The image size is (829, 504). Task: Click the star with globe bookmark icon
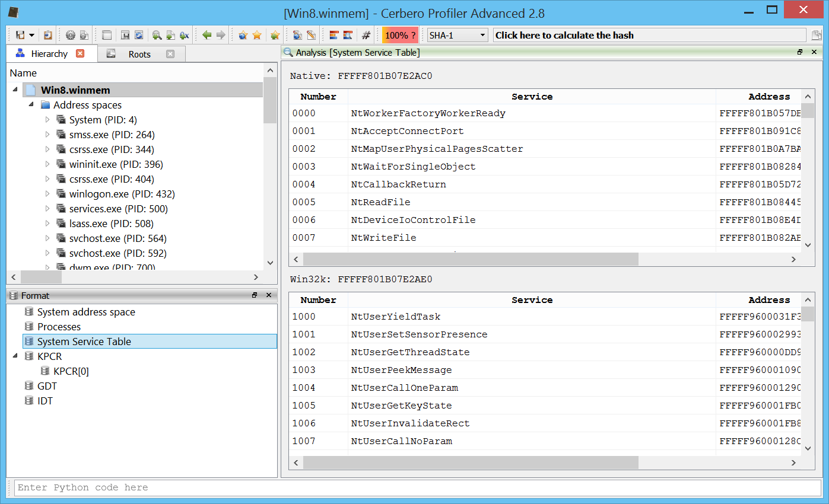(243, 35)
